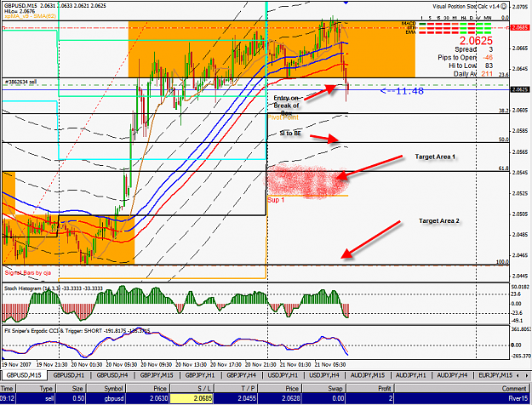Click the Profit column header
This screenshot has width=532, height=405.
[x=369, y=388]
